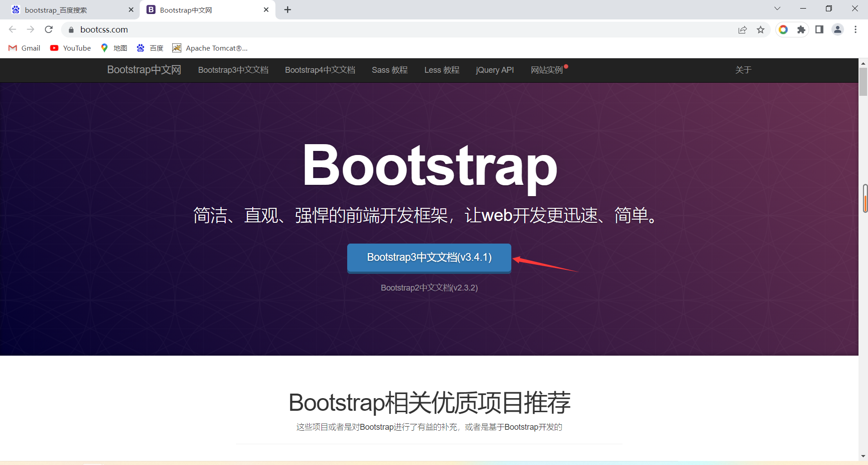This screenshot has height=465, width=868.
Task: Open Bootstrap4中文文档 in navbar
Action: coord(320,70)
